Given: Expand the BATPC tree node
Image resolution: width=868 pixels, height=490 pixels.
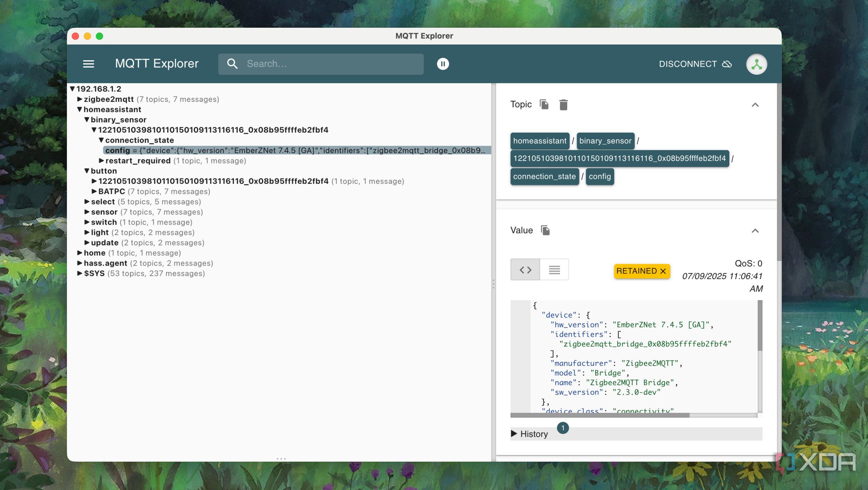Looking at the screenshot, I should pyautogui.click(x=94, y=191).
